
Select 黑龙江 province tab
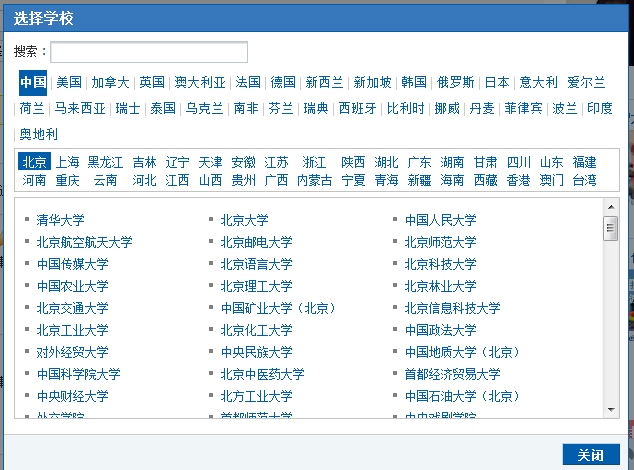[106, 162]
